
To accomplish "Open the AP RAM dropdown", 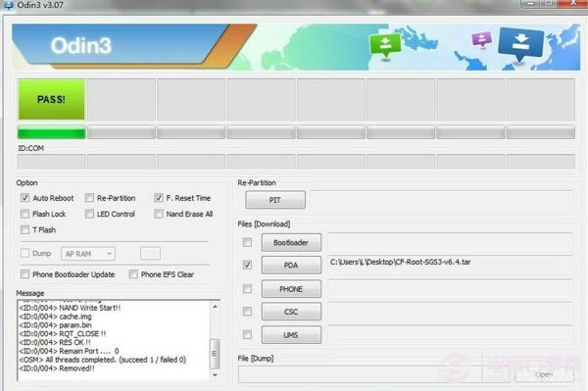I will [88, 254].
